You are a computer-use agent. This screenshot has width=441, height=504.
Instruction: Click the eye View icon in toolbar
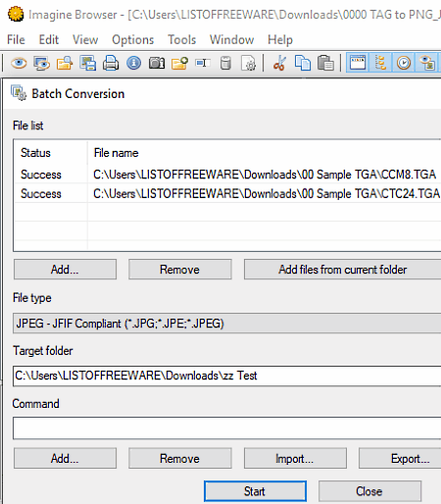[19, 63]
